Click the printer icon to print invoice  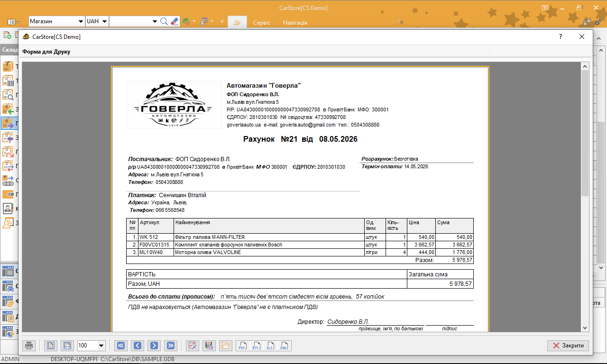[x=29, y=346]
